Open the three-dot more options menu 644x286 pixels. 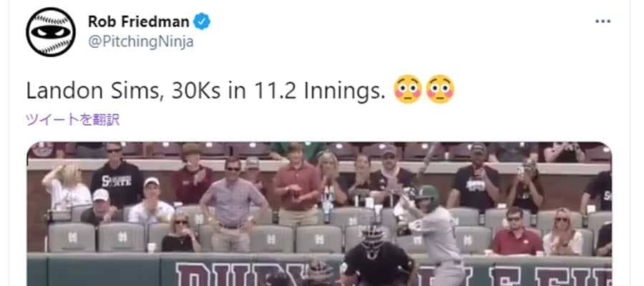point(602,21)
